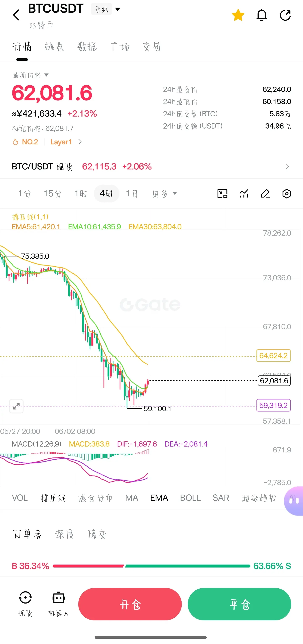Tap the EMA30:63,804.0 legend value
This screenshot has width=303, height=644.
click(x=155, y=227)
